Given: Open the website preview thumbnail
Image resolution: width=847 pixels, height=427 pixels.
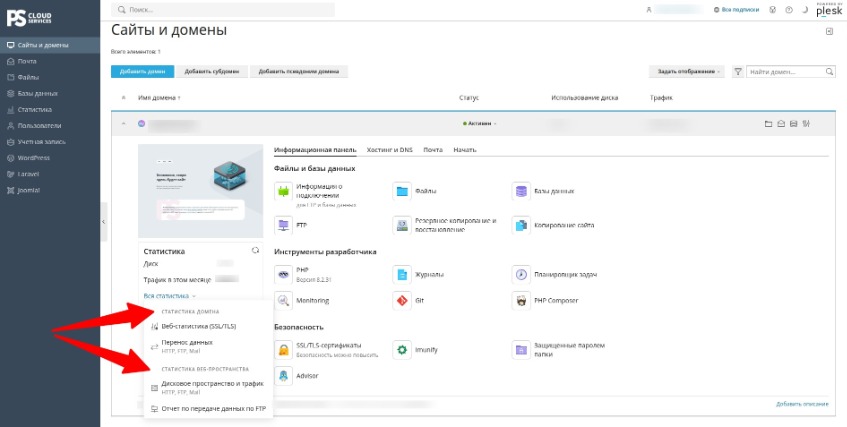Looking at the screenshot, I should [200, 191].
